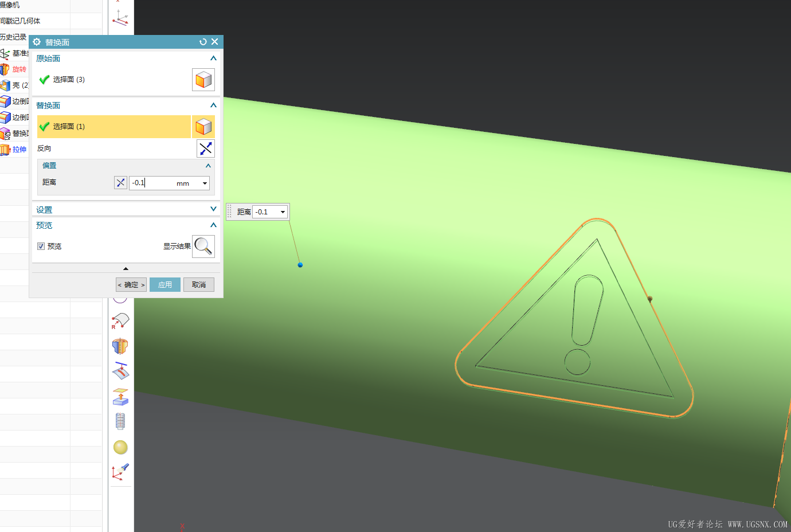Collapse the 原始面 section

click(x=213, y=58)
